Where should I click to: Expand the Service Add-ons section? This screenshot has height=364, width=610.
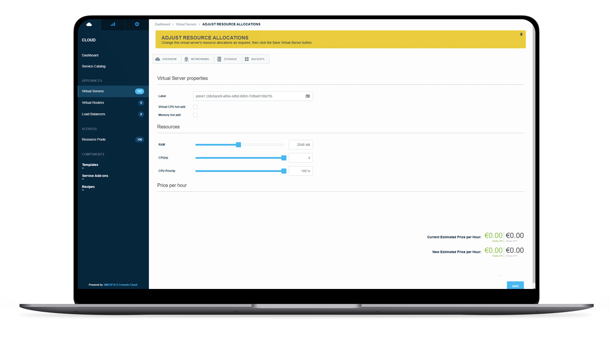click(x=95, y=176)
